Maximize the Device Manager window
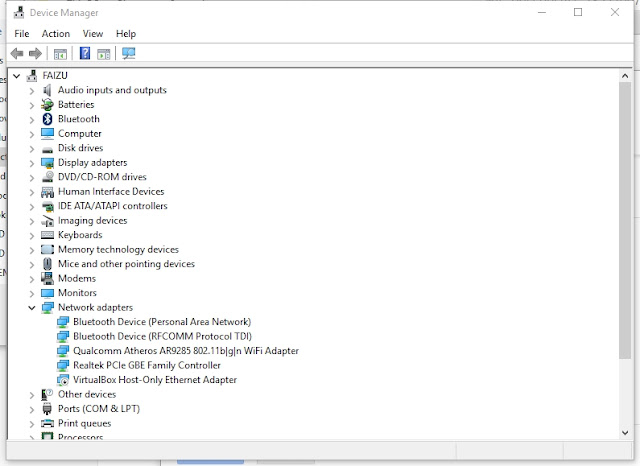This screenshot has height=466, width=640. pos(578,12)
